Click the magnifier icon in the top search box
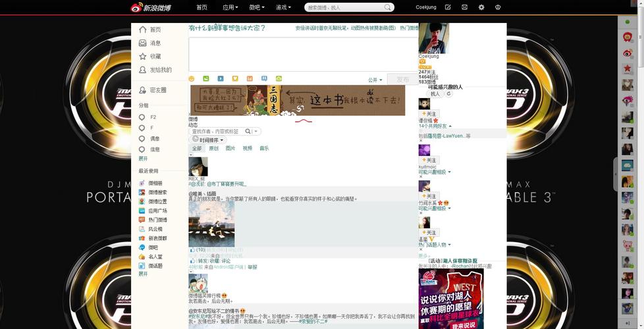 [x=388, y=7]
